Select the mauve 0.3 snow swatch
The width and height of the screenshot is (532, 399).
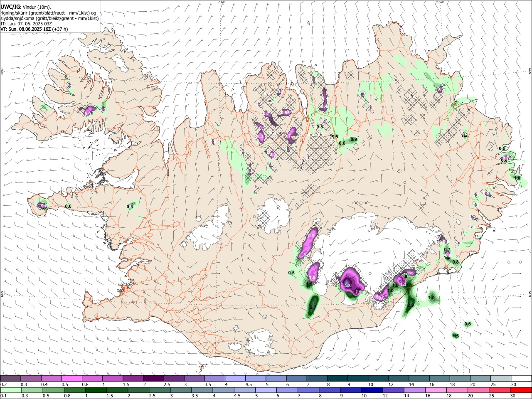(31, 378)
